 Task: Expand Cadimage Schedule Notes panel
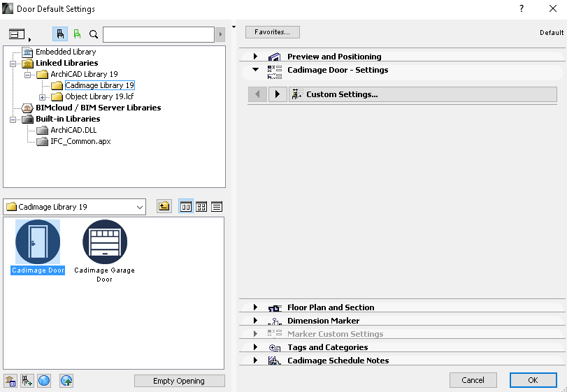pos(255,360)
